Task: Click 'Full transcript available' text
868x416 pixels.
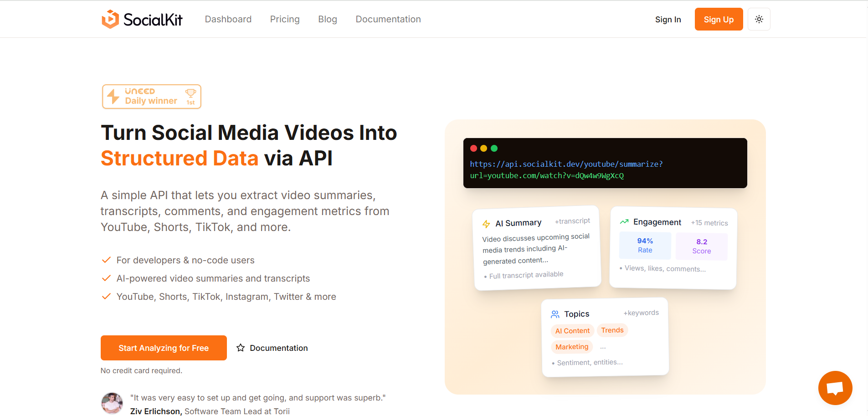Action: [526, 275]
